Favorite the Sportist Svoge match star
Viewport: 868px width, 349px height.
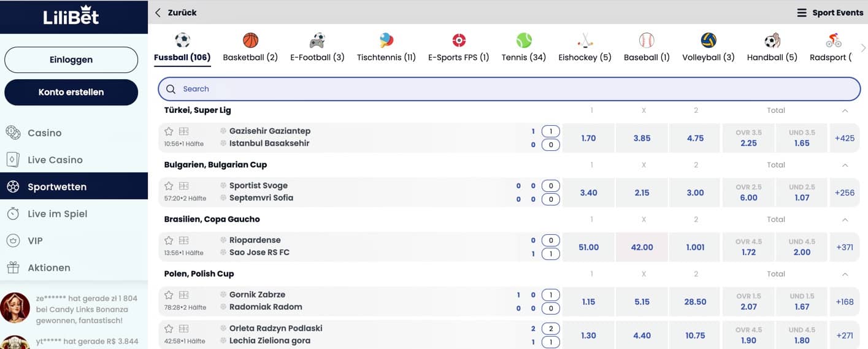[x=169, y=186]
